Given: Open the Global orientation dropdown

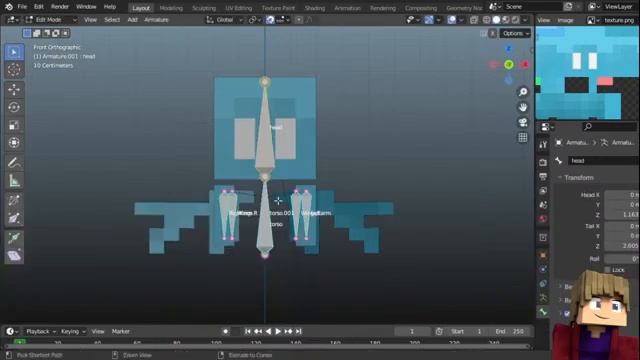Looking at the screenshot, I should (x=224, y=20).
